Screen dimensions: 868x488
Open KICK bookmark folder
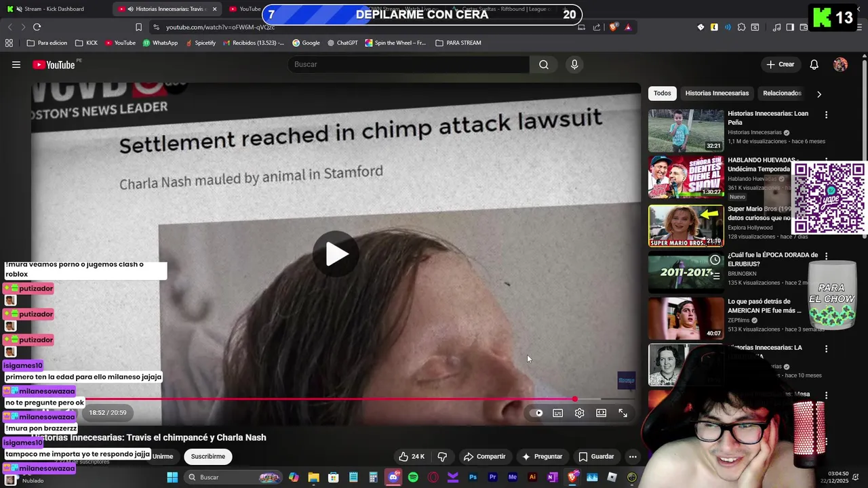pos(86,43)
